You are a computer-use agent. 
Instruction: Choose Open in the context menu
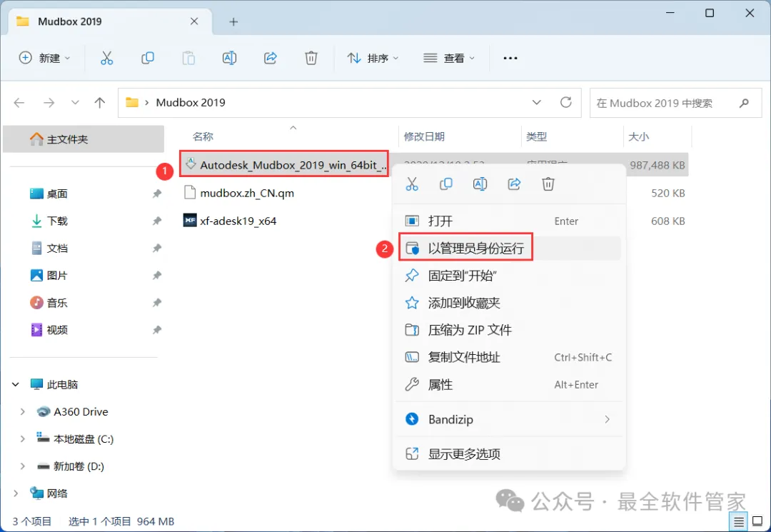[x=509, y=221]
